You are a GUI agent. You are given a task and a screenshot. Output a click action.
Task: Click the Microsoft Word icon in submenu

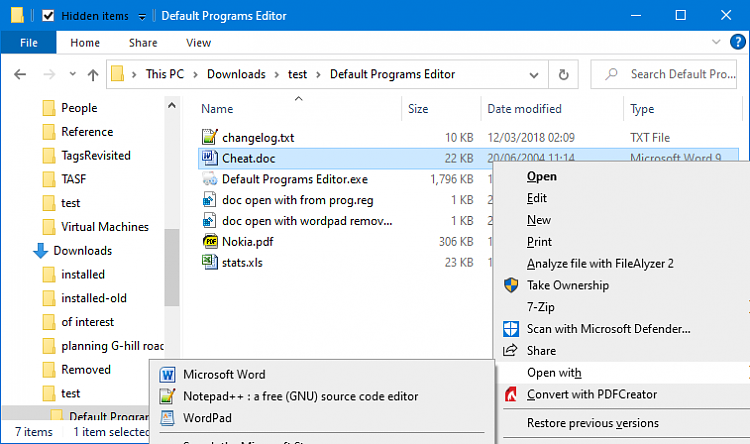(x=166, y=374)
